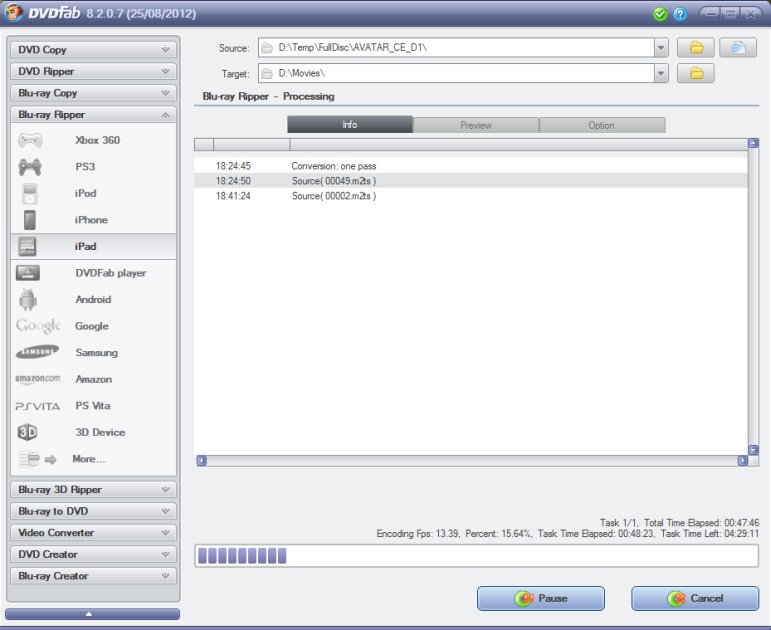Screen dimensions: 771x630
Task: Select the amazon.com logo icon
Action: click(x=37, y=379)
